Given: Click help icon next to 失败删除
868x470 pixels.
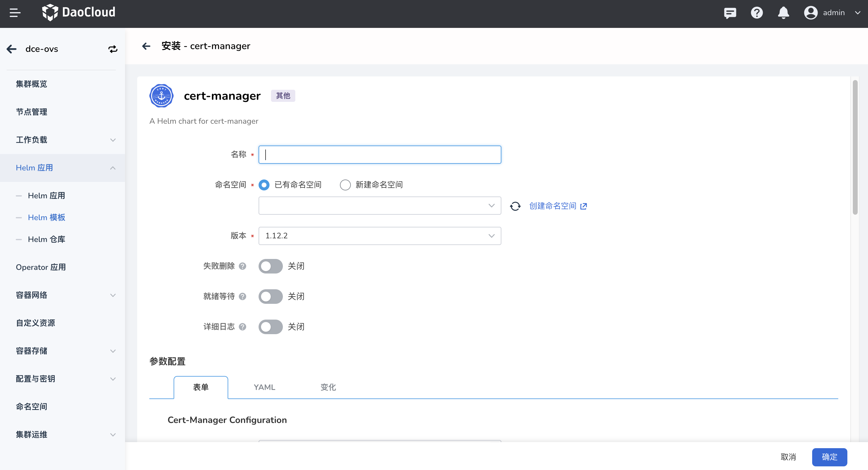Looking at the screenshot, I should click(242, 266).
